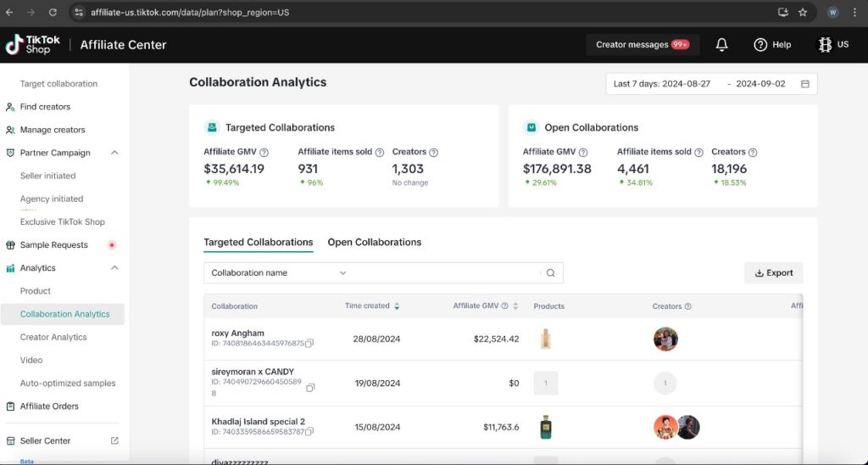The height and width of the screenshot is (465, 868).
Task: Open Creator messages button
Action: pyautogui.click(x=643, y=45)
